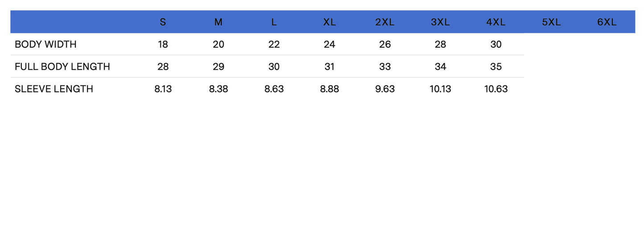This screenshot has height=238, width=644.
Task: Select the L size column header
Action: click(274, 22)
